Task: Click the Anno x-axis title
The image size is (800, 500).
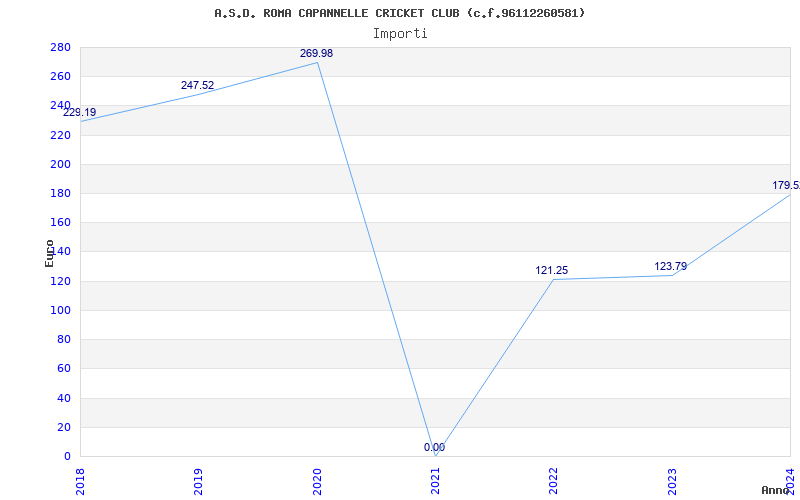Action: click(776, 490)
